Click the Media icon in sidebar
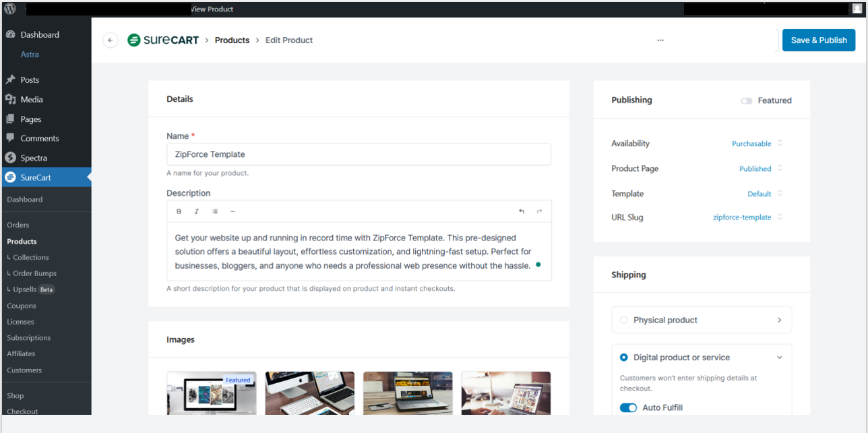868x433 pixels. [x=10, y=99]
